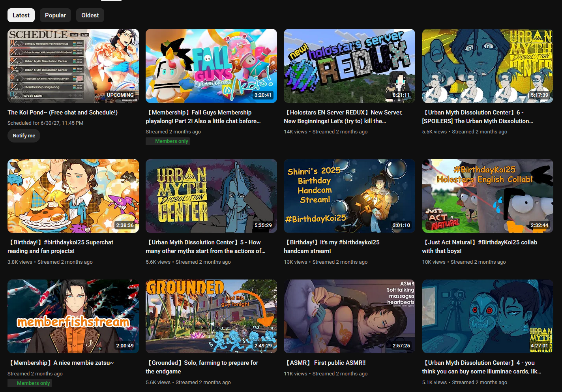Open the memberfishstream thumbnail
The image size is (562, 392).
pos(73,316)
